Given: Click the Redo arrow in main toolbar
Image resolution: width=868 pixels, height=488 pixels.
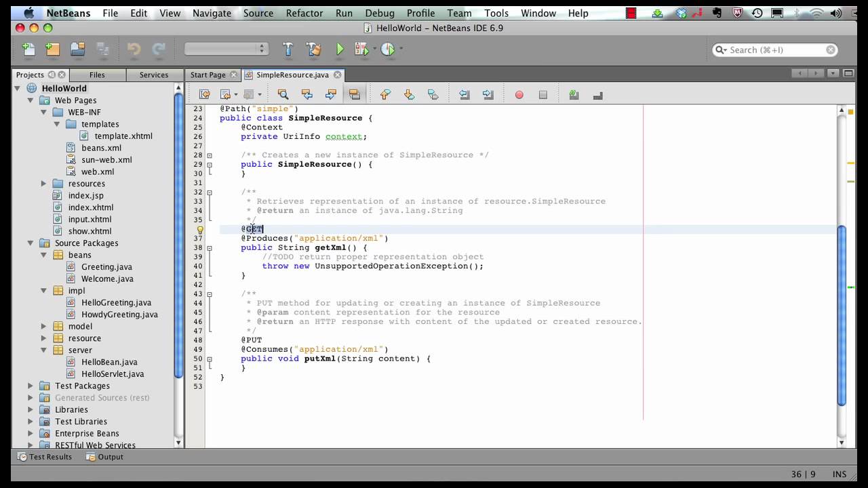Looking at the screenshot, I should 159,49.
